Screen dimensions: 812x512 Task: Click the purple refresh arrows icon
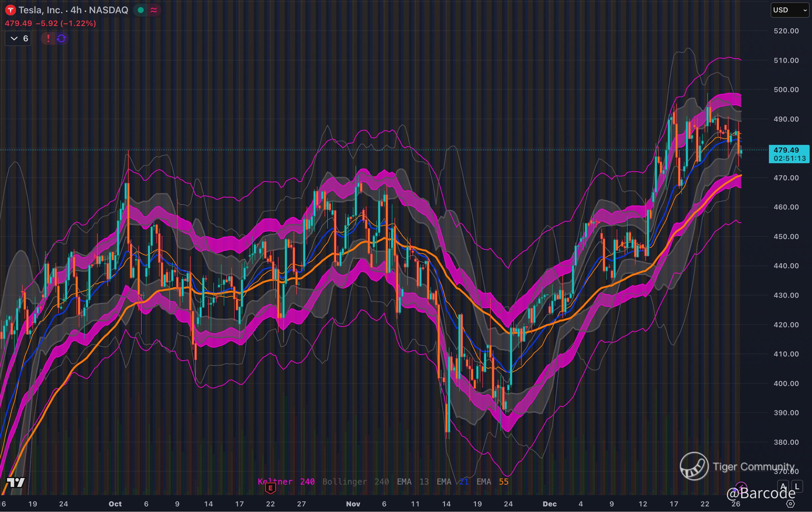click(61, 38)
